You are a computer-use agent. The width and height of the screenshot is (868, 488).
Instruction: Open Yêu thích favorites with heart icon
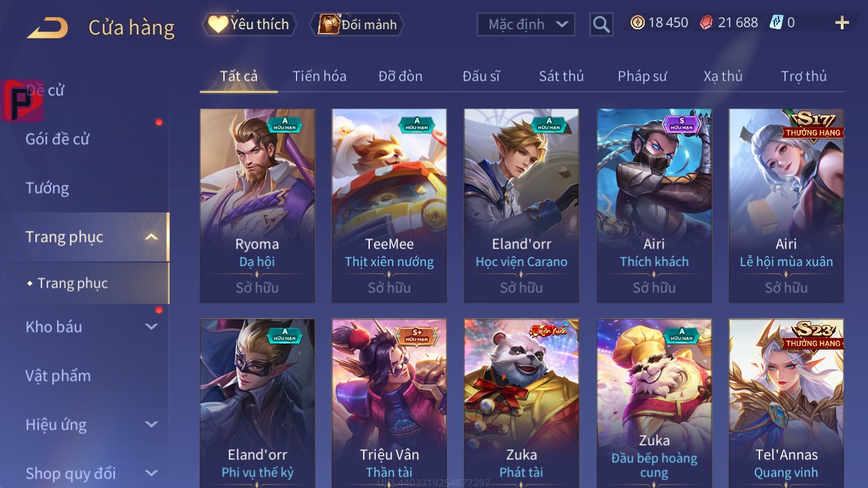click(249, 24)
